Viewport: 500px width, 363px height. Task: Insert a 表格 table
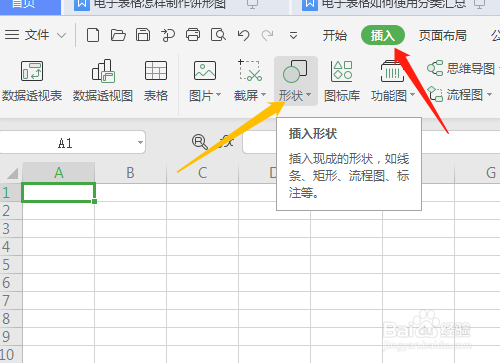click(x=156, y=81)
